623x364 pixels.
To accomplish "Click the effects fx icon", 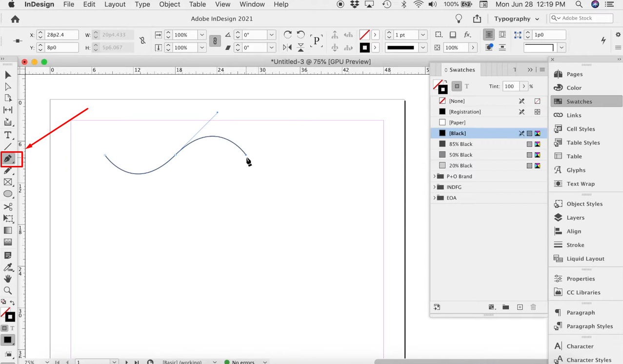I will pyautogui.click(x=467, y=35).
